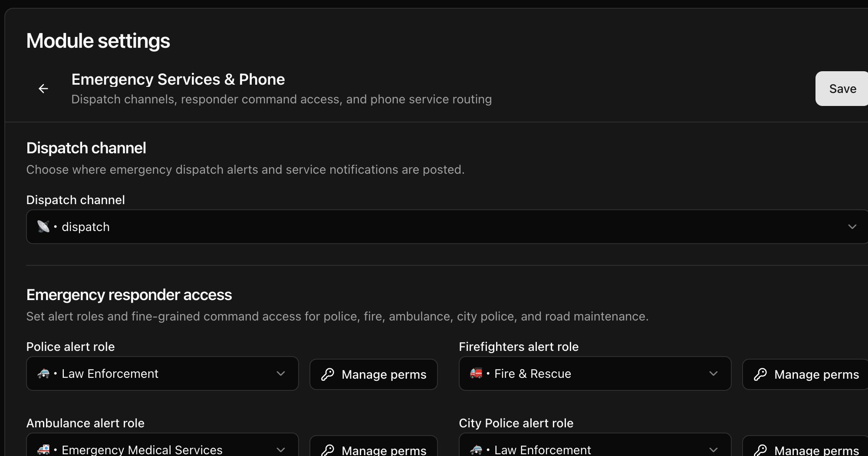Open the Firefighters alert role dropdown
Image resolution: width=868 pixels, height=456 pixels.
pos(595,373)
